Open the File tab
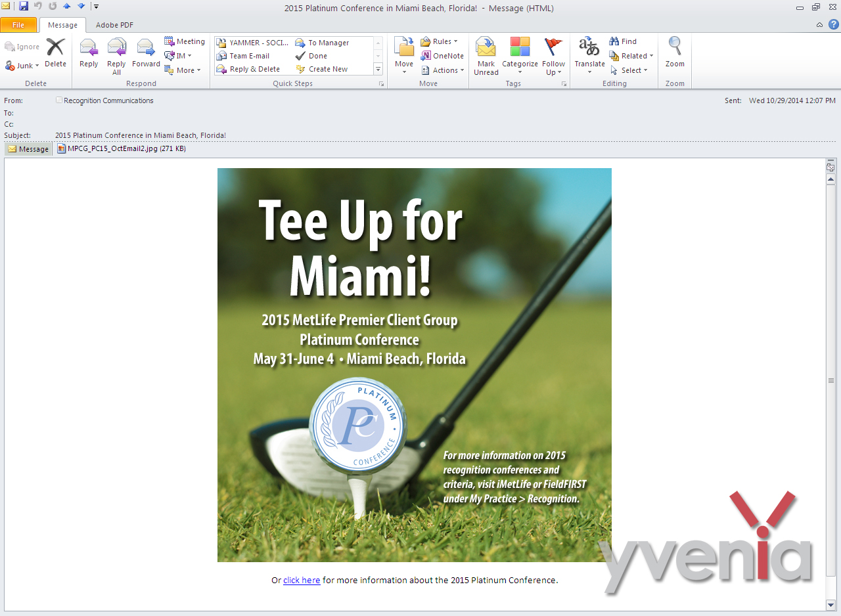 tap(18, 25)
